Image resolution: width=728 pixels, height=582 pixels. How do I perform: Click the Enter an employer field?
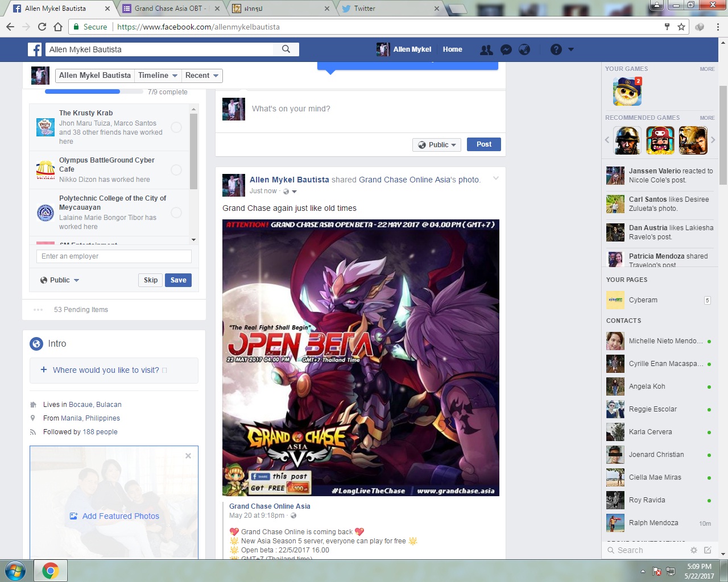[114, 256]
